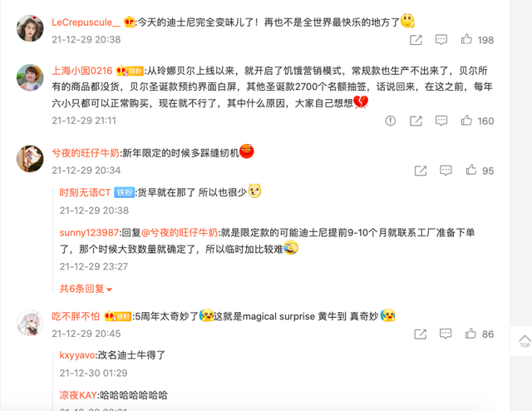Open reply box on 今夜的旺仔牛奶's comment
The width and height of the screenshot is (532, 411).
(446, 171)
